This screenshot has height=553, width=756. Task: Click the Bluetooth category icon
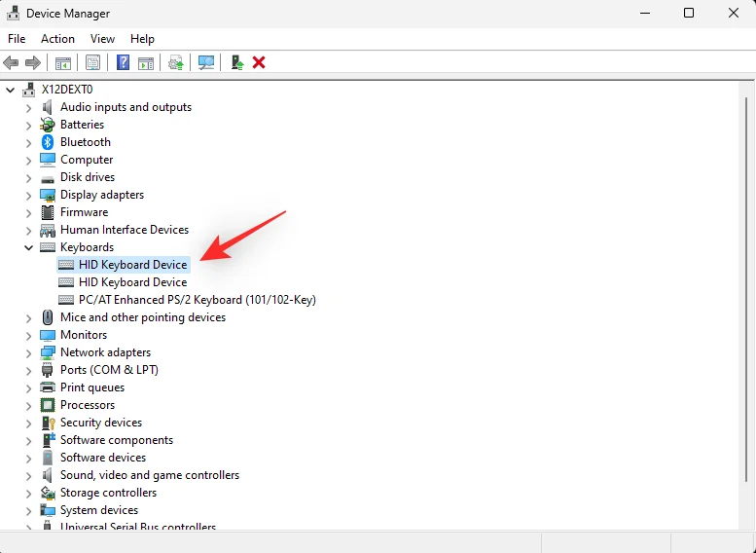48,142
